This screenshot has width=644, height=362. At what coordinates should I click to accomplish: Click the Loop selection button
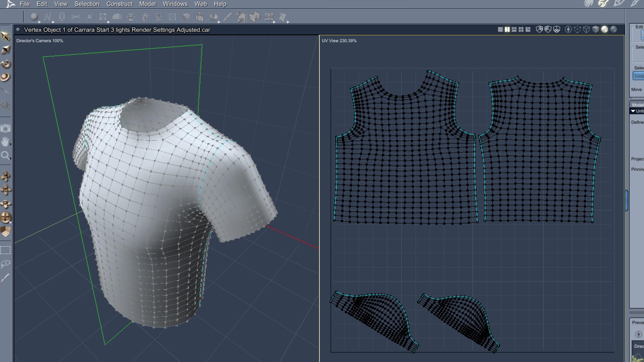[x=639, y=76]
